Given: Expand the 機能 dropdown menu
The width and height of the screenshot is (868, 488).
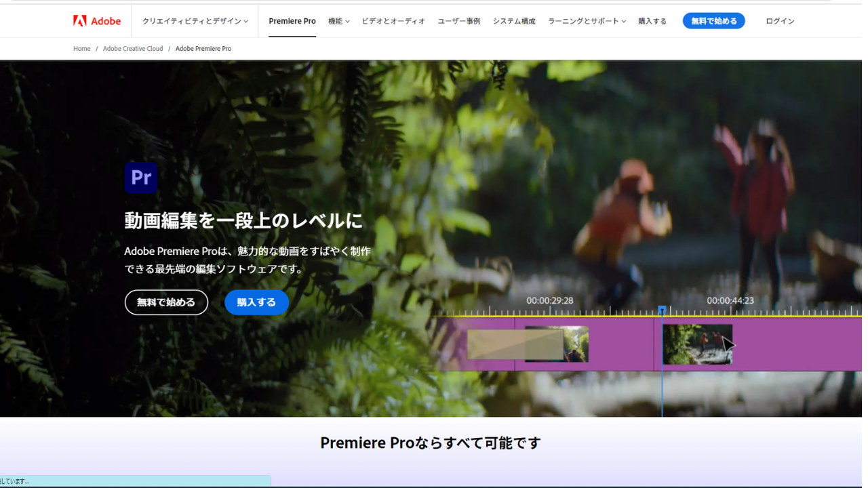Looking at the screenshot, I should click(338, 21).
